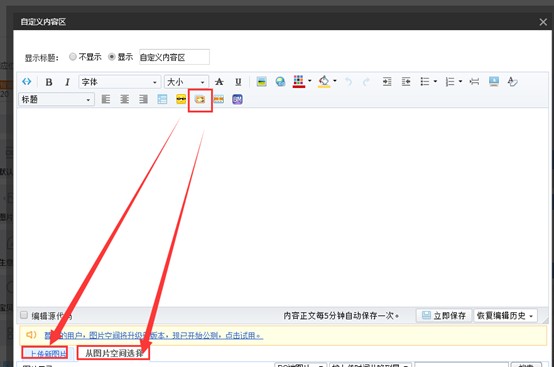554x367 pixels.
Task: Toggle italic formatting
Action: point(67,82)
